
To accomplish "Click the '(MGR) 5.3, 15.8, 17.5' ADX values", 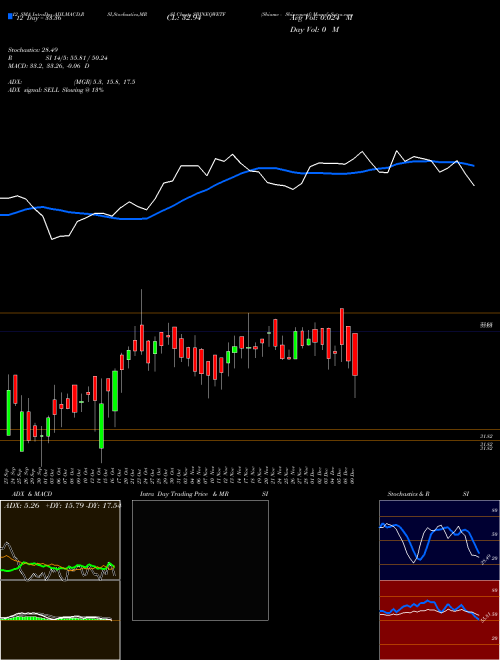I will (x=104, y=82).
